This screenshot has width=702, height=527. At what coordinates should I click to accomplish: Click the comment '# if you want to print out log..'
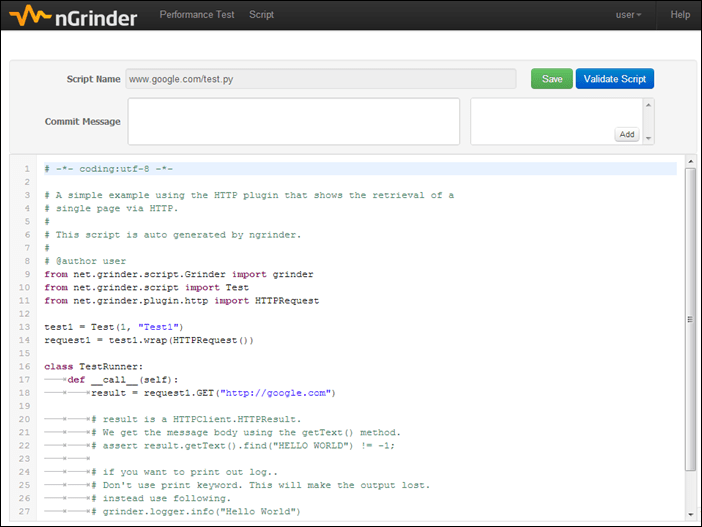click(184, 472)
